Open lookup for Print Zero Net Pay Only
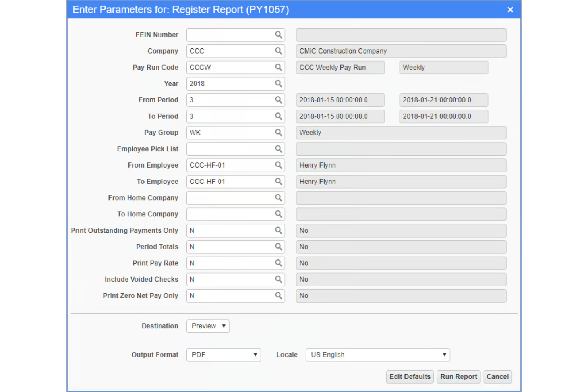The width and height of the screenshot is (588, 392). click(x=279, y=295)
